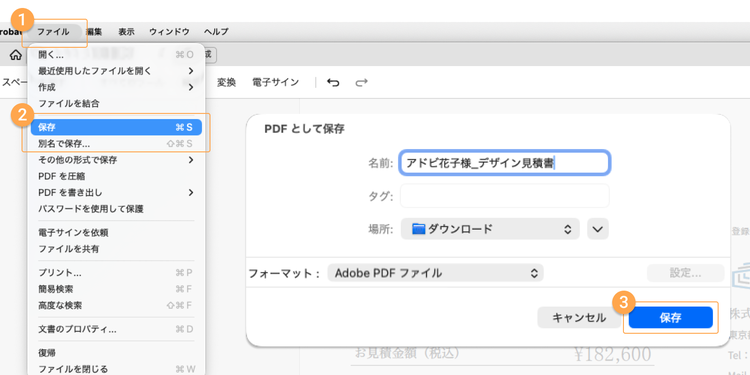Choose 開く... from the File menu
This screenshot has width=750, height=375.
point(116,55)
